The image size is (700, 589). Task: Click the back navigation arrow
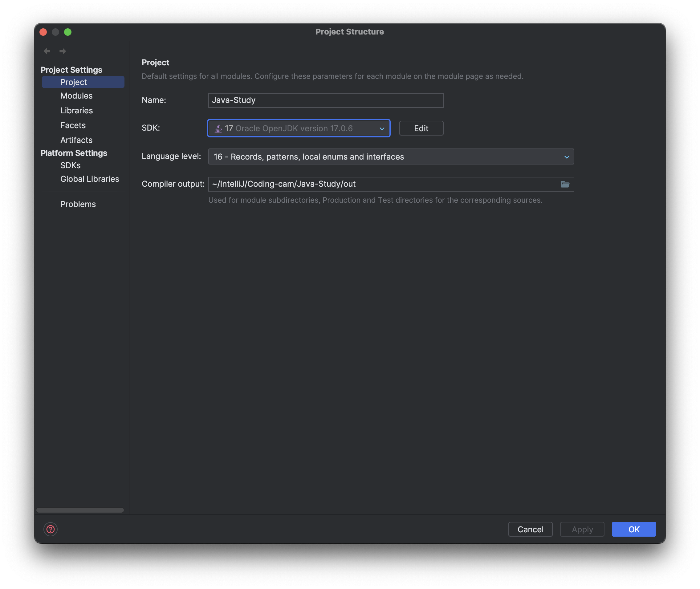(47, 51)
